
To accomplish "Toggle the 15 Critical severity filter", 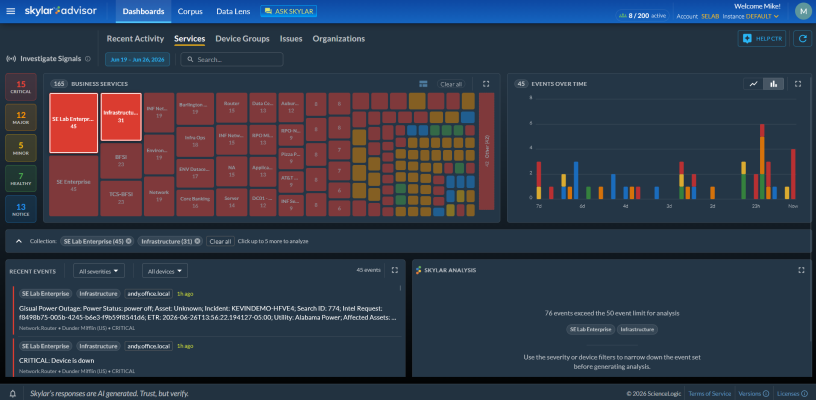I will [21, 87].
